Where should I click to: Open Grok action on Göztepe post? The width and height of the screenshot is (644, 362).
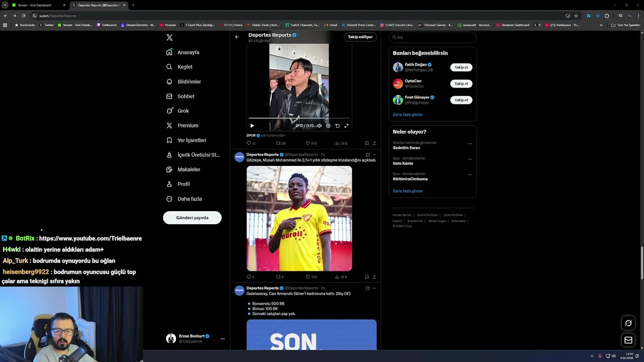click(368, 155)
